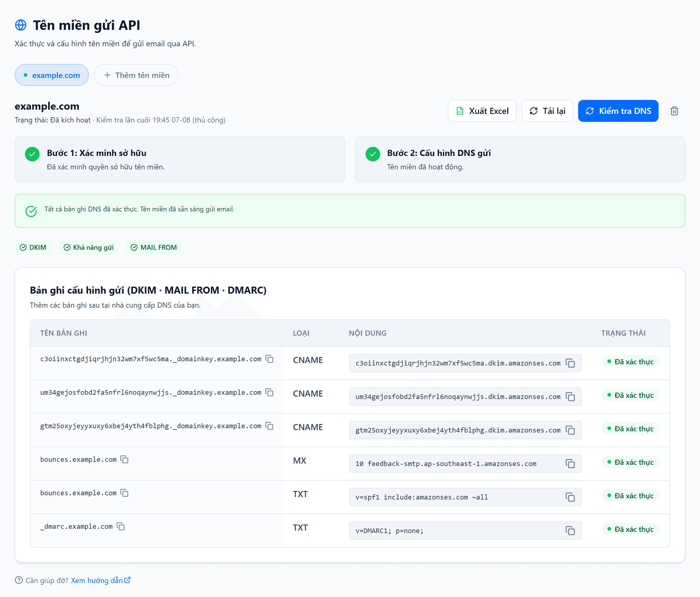This screenshot has width=700, height=597.
Task: Copy the MX feedback-smtp content value
Action: [570, 464]
